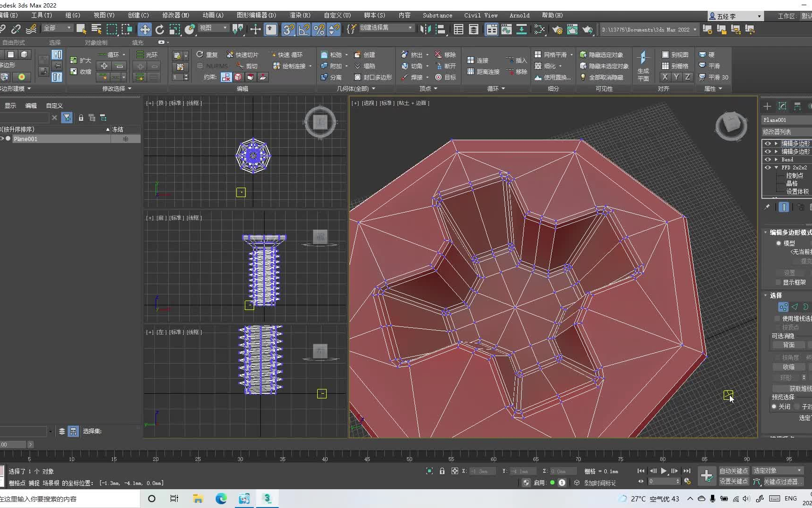
Task: Click the 切角 (Chamfer) icon
Action: pos(405,66)
